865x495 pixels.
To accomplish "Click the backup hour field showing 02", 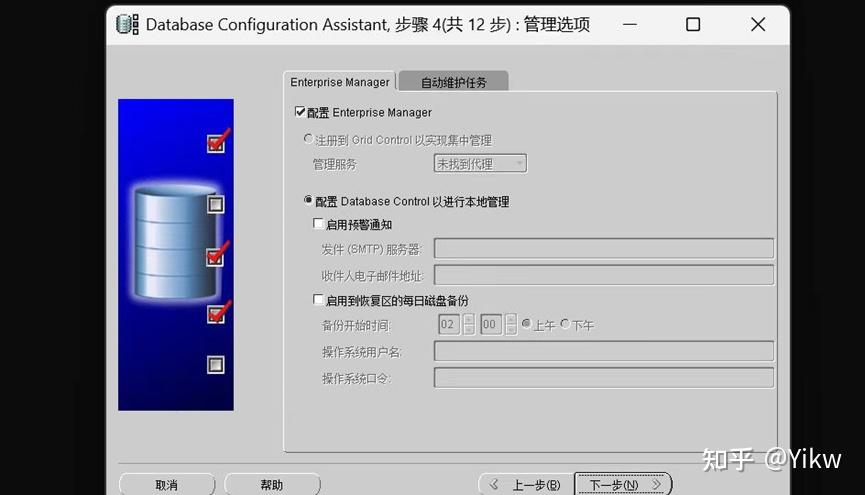I will [449, 324].
